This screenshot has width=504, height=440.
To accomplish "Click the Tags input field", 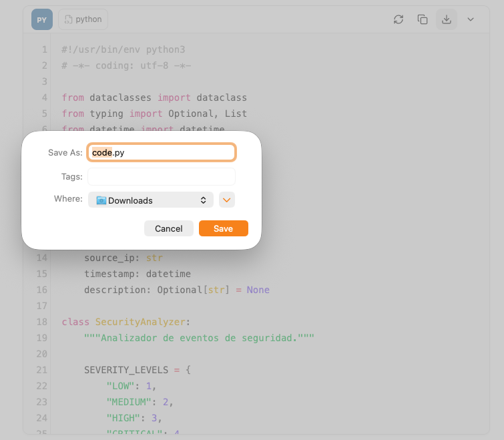I will (162, 176).
